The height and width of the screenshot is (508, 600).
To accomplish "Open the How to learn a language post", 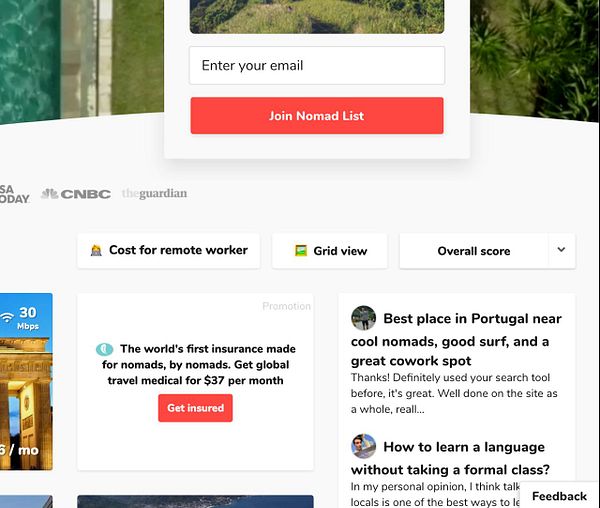I will [450, 458].
